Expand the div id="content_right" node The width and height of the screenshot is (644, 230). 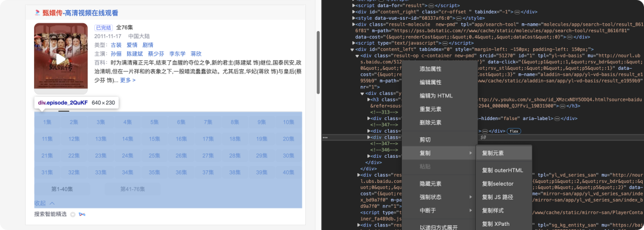tap(354, 11)
